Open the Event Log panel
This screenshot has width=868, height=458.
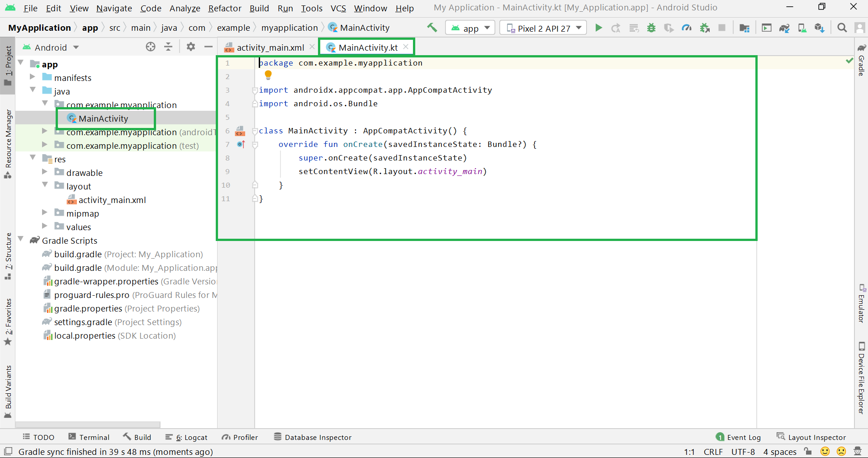point(739,437)
